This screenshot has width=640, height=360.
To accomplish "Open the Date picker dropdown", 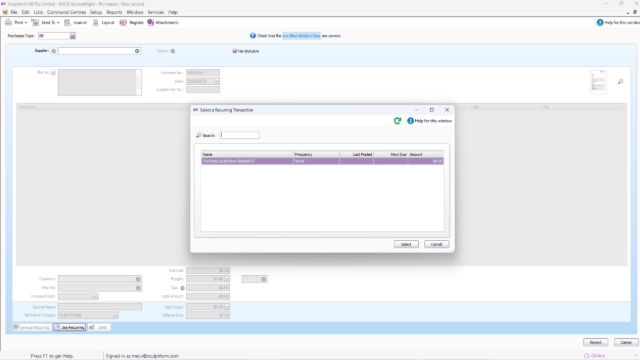I will (x=217, y=81).
